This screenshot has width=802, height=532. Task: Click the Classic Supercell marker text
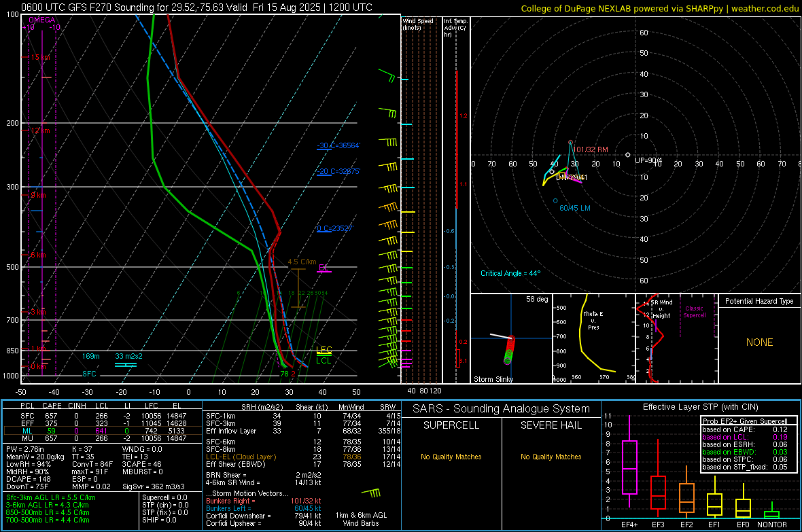[694, 312]
